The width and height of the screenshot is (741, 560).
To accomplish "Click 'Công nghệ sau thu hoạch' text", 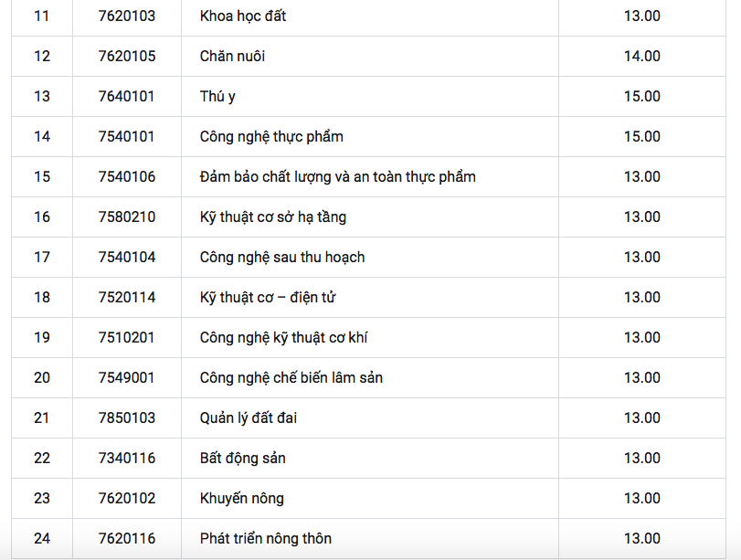I will [x=281, y=258].
